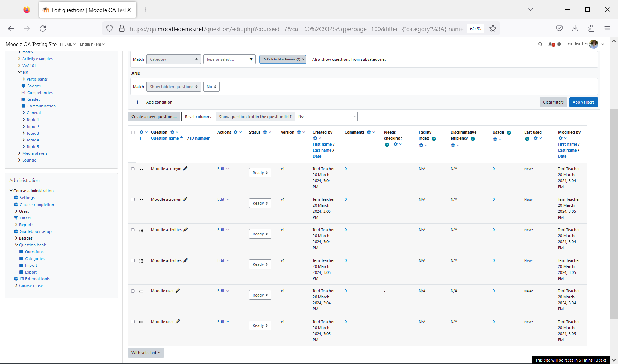The image size is (618, 364).
Task: Open the messaging speech bubble icon
Action: click(x=559, y=44)
